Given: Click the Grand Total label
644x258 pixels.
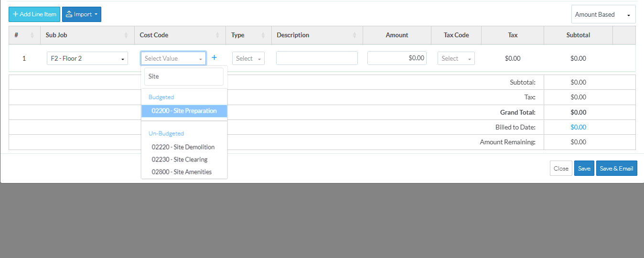Looking at the screenshot, I should pos(518,113).
